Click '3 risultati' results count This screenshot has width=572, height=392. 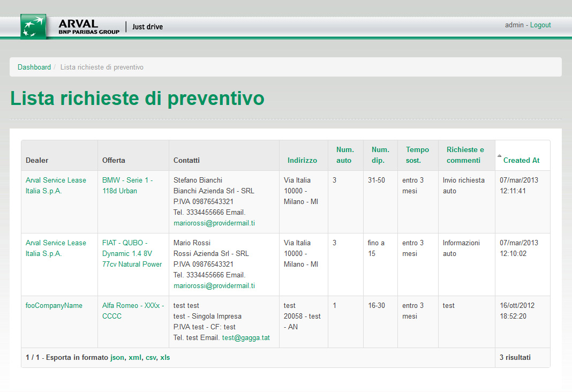click(x=515, y=357)
